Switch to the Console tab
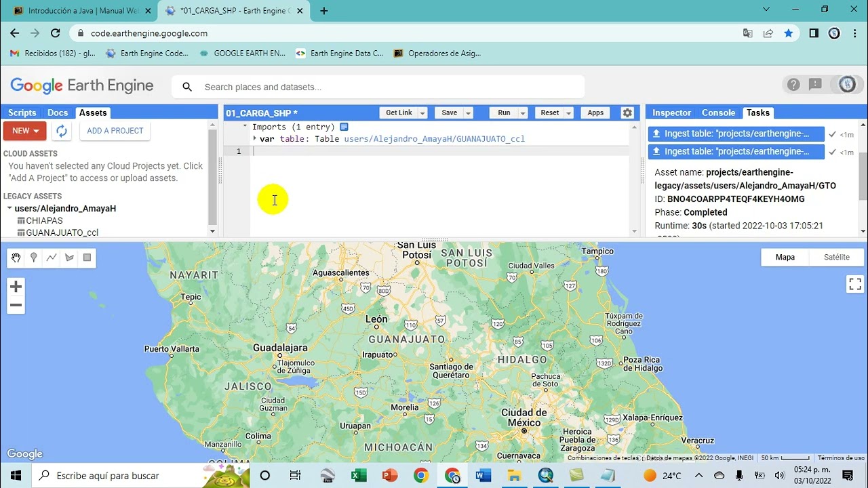Screen dimensions: 868x488 click(718, 113)
